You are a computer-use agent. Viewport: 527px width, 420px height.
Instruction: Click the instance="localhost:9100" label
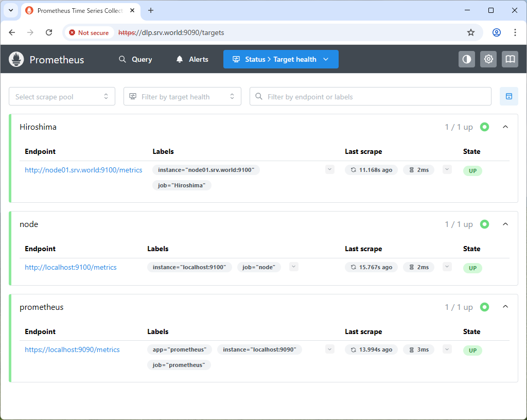click(189, 268)
